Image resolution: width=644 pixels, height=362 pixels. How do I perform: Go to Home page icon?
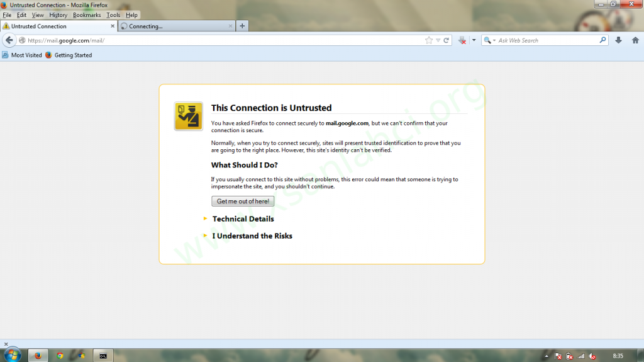pyautogui.click(x=635, y=40)
